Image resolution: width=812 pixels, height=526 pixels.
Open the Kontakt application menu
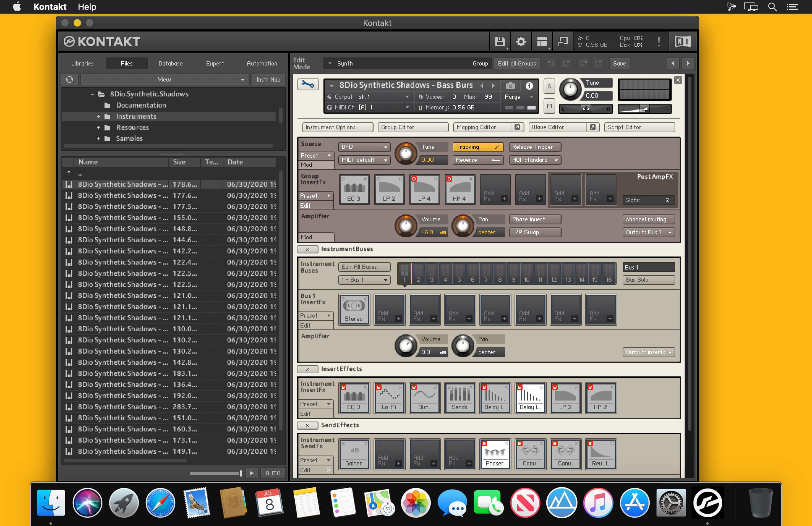click(x=50, y=7)
